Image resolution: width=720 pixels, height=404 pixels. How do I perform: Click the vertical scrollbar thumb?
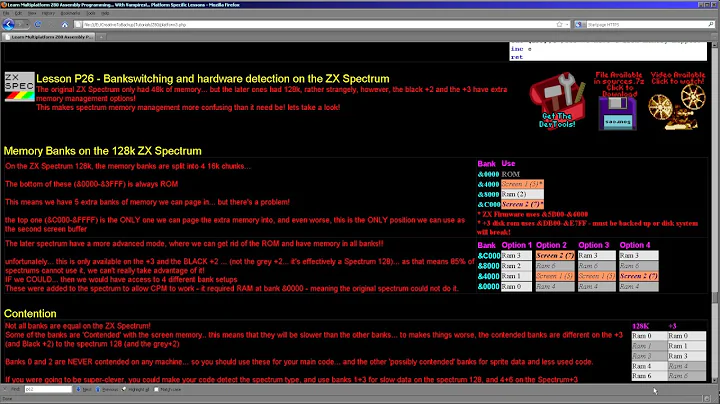(x=715, y=297)
